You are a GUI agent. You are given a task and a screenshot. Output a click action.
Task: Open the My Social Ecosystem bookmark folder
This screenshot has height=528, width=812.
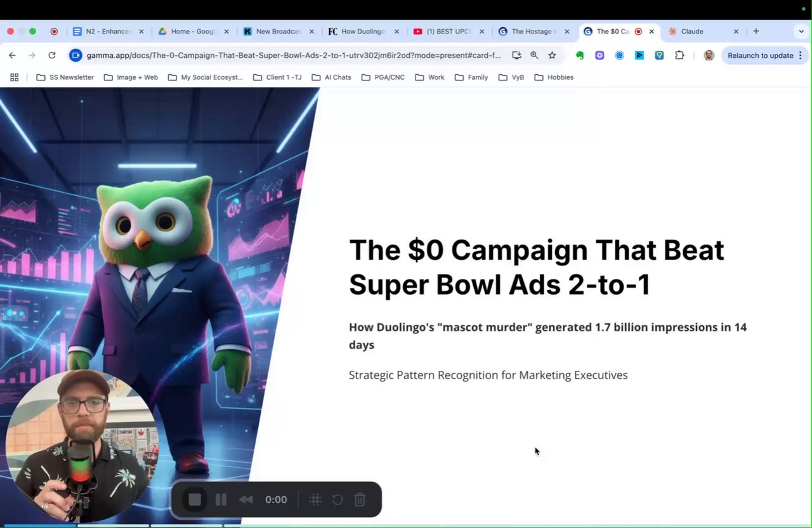[205, 77]
